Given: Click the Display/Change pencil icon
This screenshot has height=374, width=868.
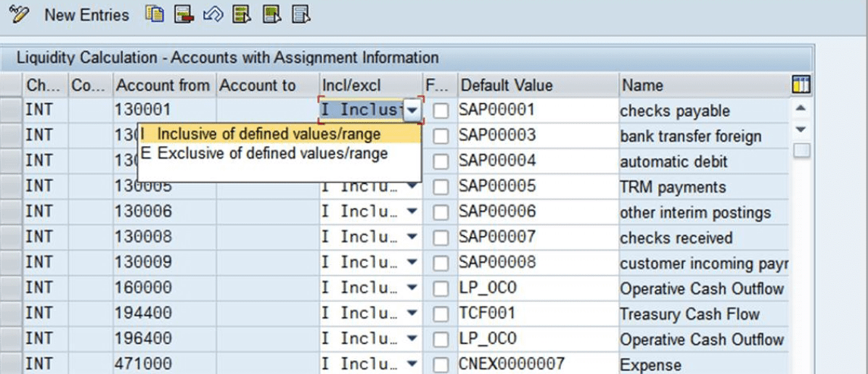Looking at the screenshot, I should [18, 14].
